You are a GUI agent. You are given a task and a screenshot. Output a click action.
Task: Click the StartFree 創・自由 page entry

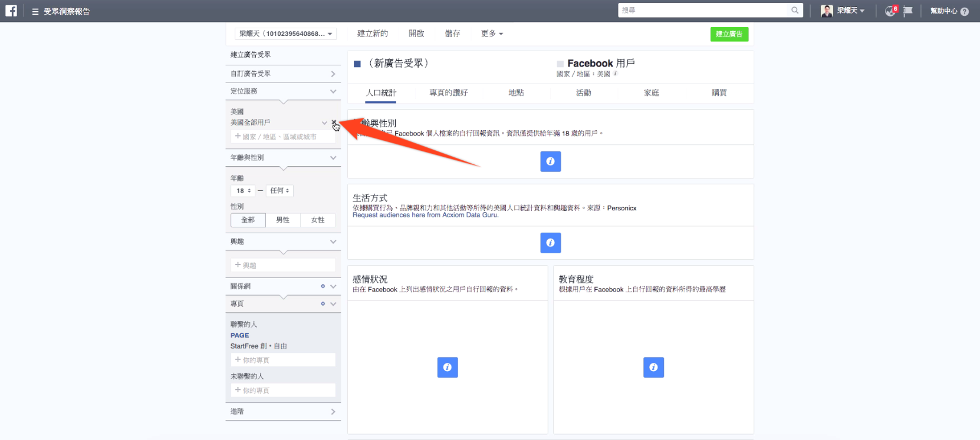click(x=259, y=346)
